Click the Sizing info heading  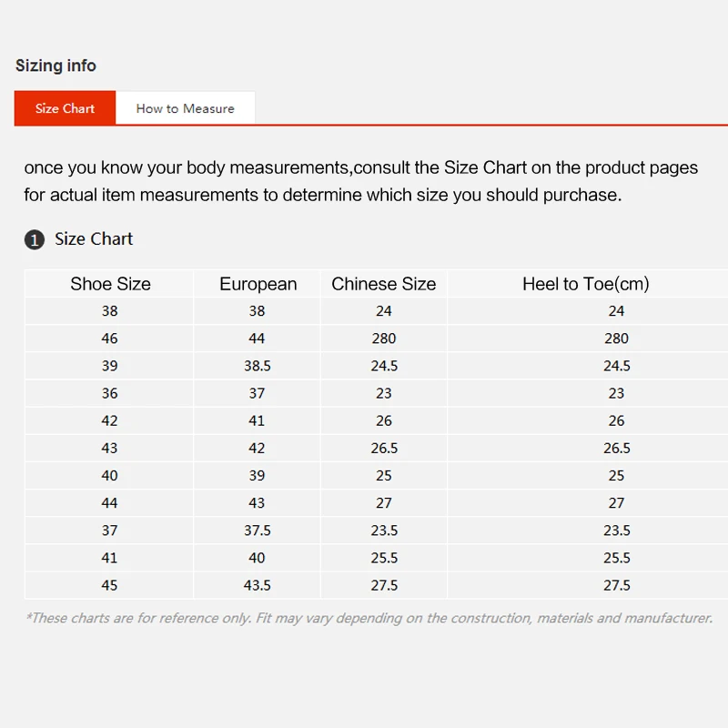[56, 66]
